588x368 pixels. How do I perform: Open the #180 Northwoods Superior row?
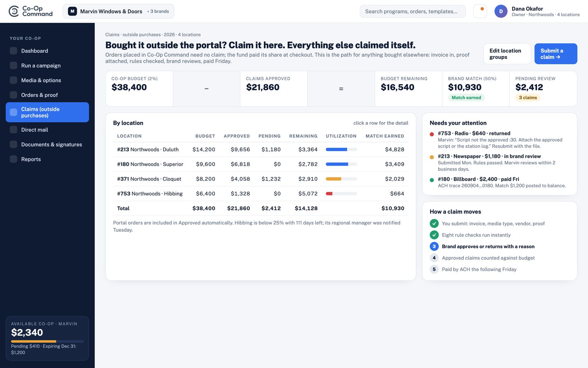pos(261,164)
